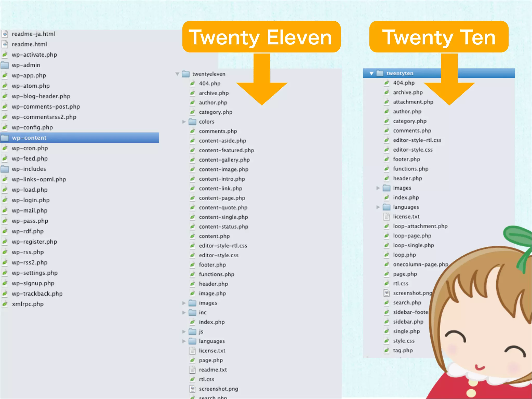Click the wp-content folder icon
532x399 pixels.
coord(5,138)
